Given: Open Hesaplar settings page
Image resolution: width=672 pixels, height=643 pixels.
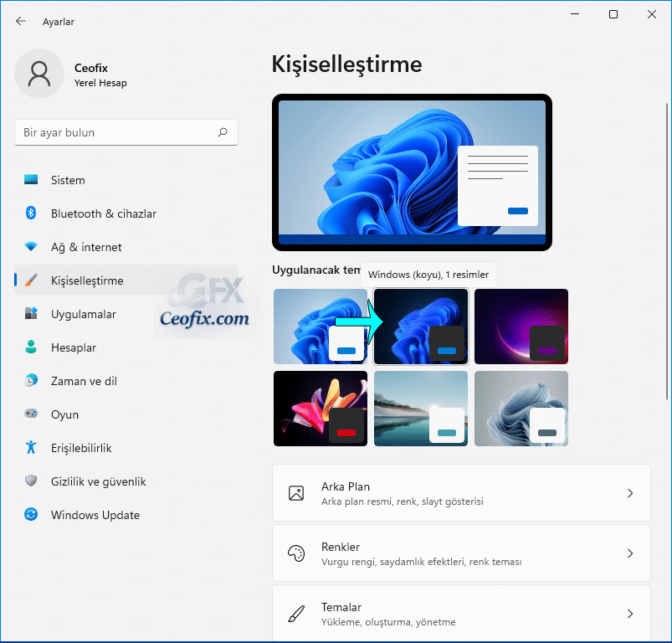Looking at the screenshot, I should pos(126,347).
